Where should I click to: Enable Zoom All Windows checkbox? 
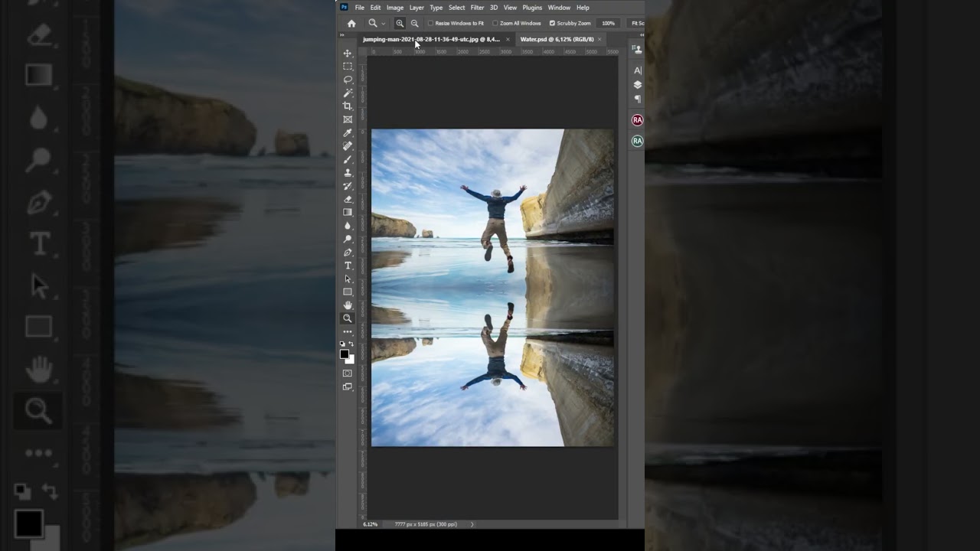click(495, 24)
